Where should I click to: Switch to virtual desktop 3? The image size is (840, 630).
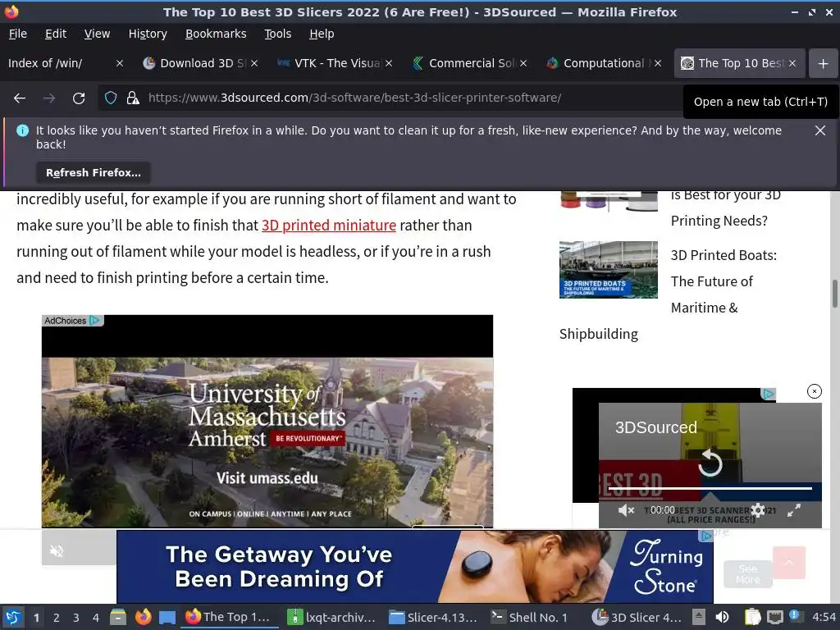(75, 618)
